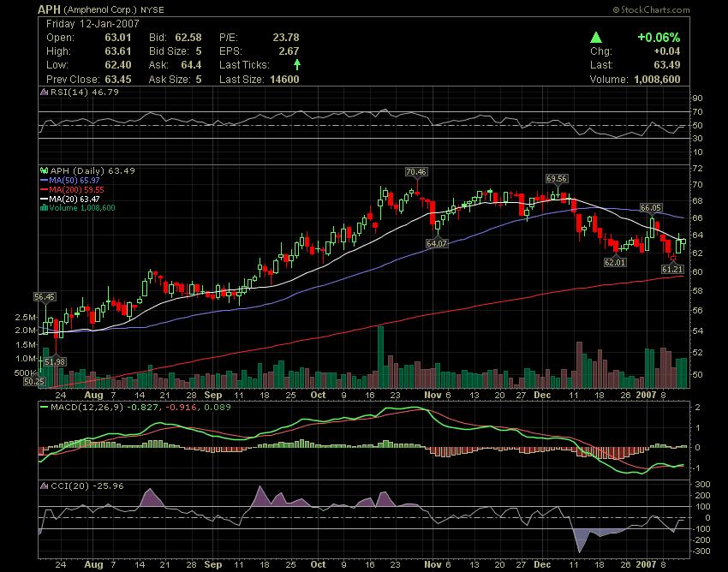Viewport: 728px width, 572px height.
Task: Click the green MACD line legend marker
Action: pyautogui.click(x=45, y=408)
